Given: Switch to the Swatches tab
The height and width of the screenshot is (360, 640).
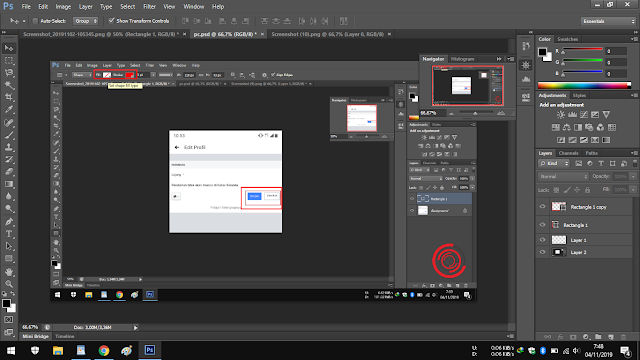Looking at the screenshot, I should (x=567, y=39).
